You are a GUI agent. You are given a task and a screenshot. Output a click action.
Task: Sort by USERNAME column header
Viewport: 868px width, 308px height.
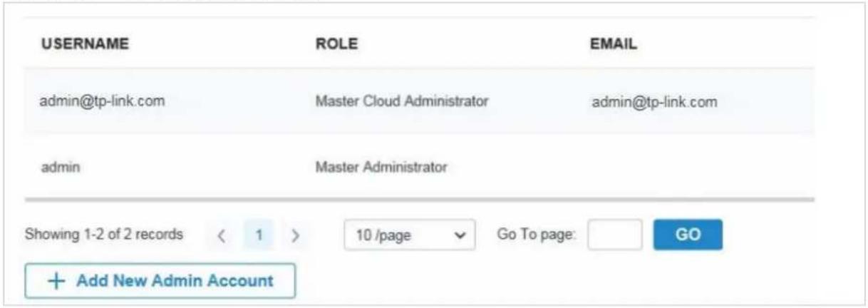[83, 43]
